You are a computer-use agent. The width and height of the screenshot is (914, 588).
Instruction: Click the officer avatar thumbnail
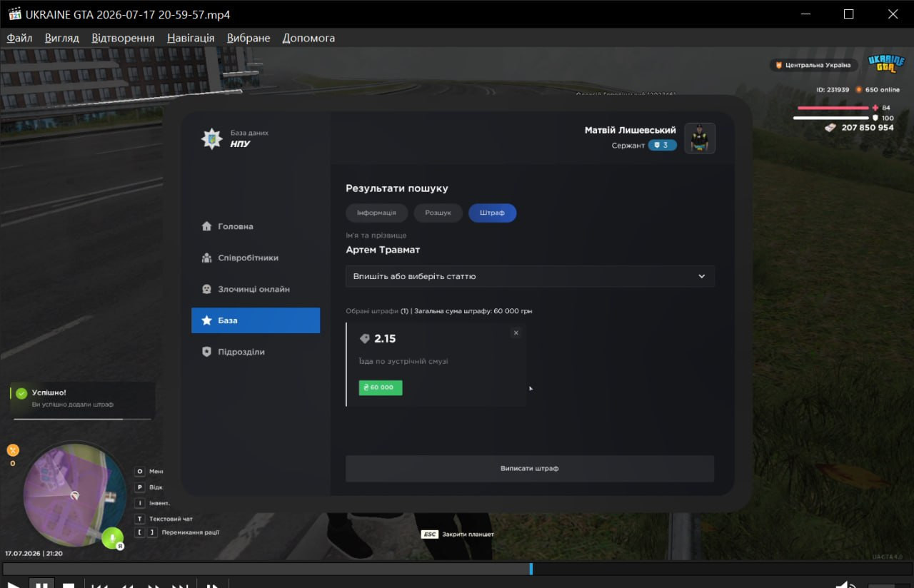tap(700, 138)
